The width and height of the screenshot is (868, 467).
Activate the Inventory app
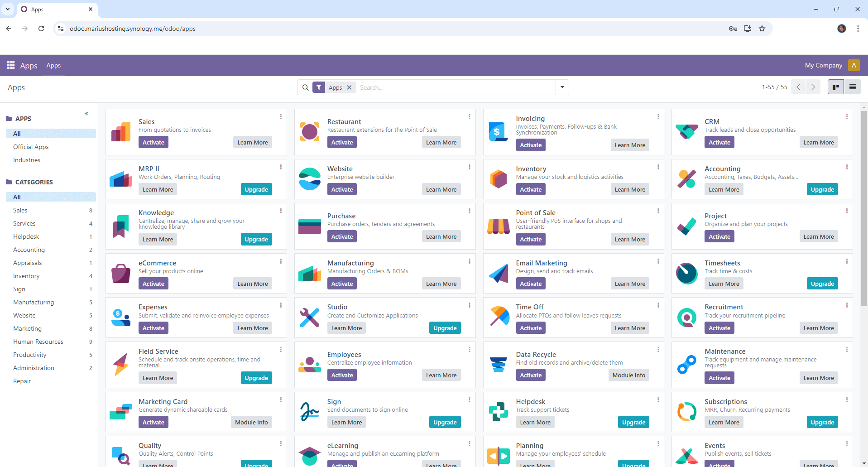pyautogui.click(x=531, y=189)
